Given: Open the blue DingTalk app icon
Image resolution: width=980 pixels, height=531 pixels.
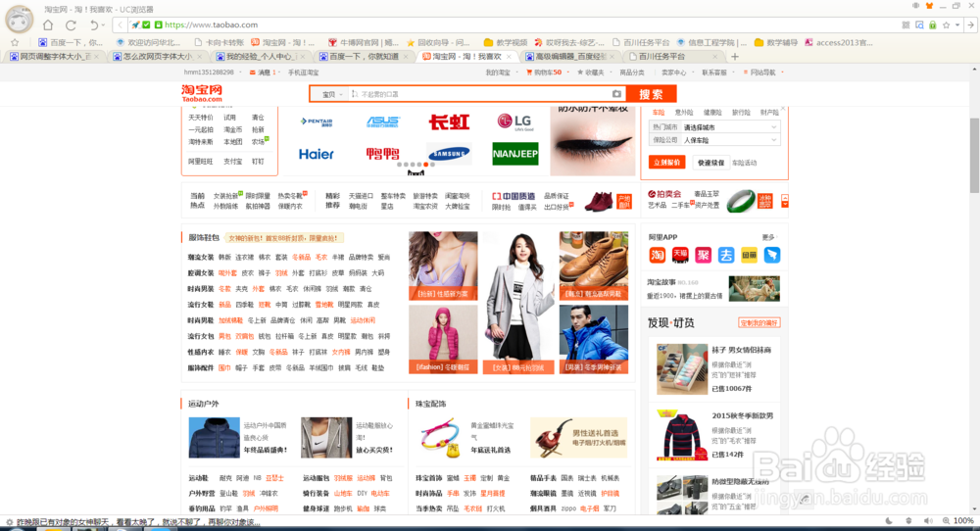Looking at the screenshot, I should [772, 255].
